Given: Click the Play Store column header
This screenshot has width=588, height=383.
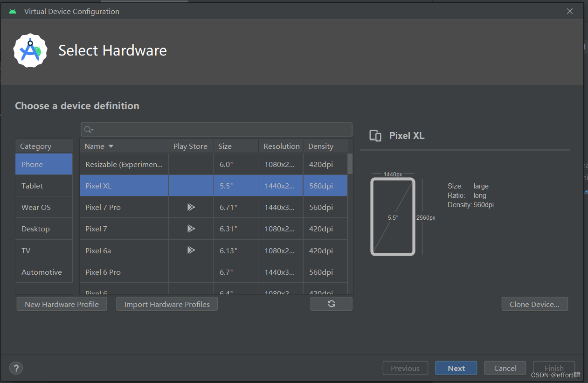Looking at the screenshot, I should tap(191, 146).
